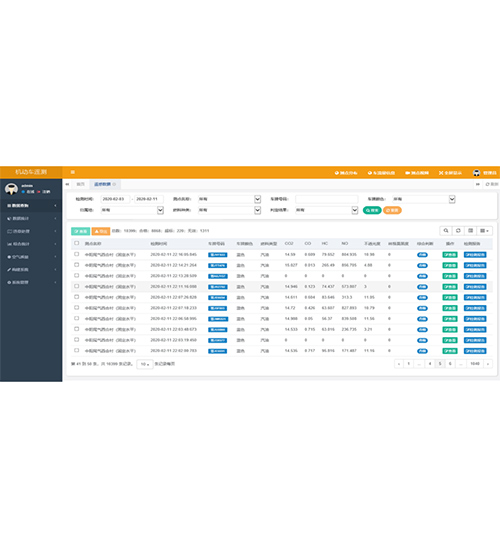Open the rows-per-page dropdown showing 10
500x548 pixels.
click(x=145, y=364)
